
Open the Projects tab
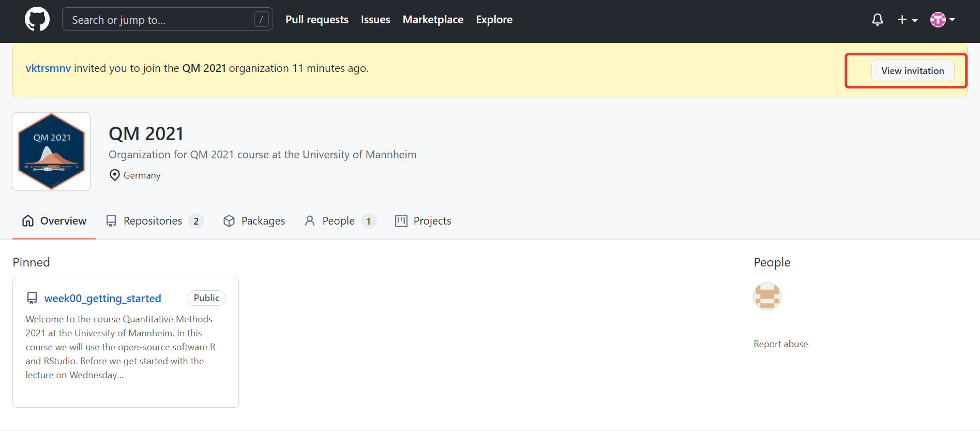[423, 221]
